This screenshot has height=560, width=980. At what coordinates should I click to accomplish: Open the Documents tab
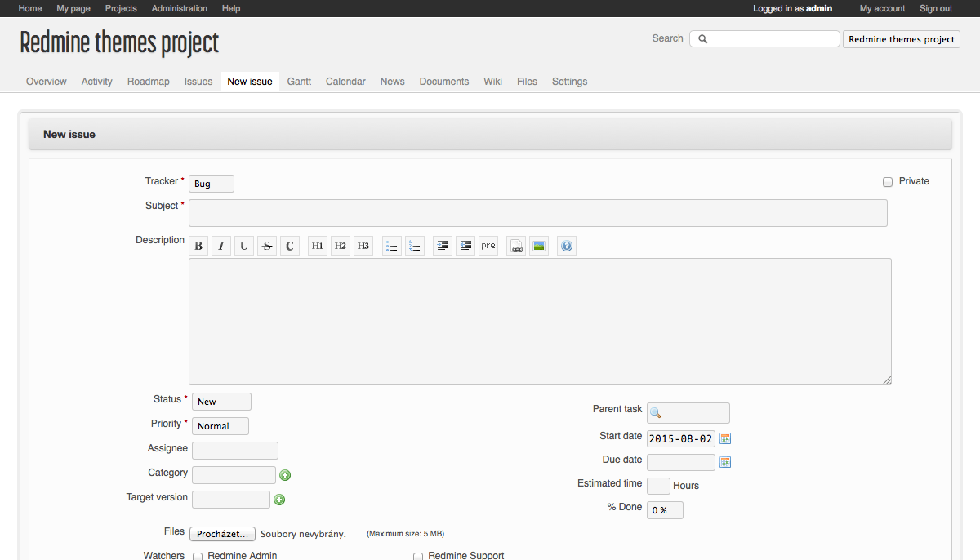tap(444, 82)
